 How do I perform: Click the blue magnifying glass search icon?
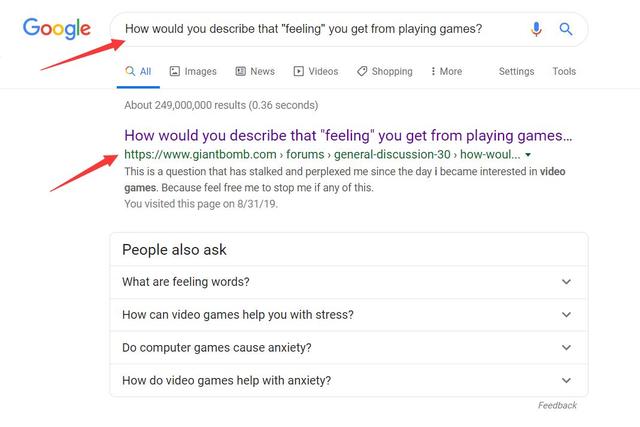point(566,29)
